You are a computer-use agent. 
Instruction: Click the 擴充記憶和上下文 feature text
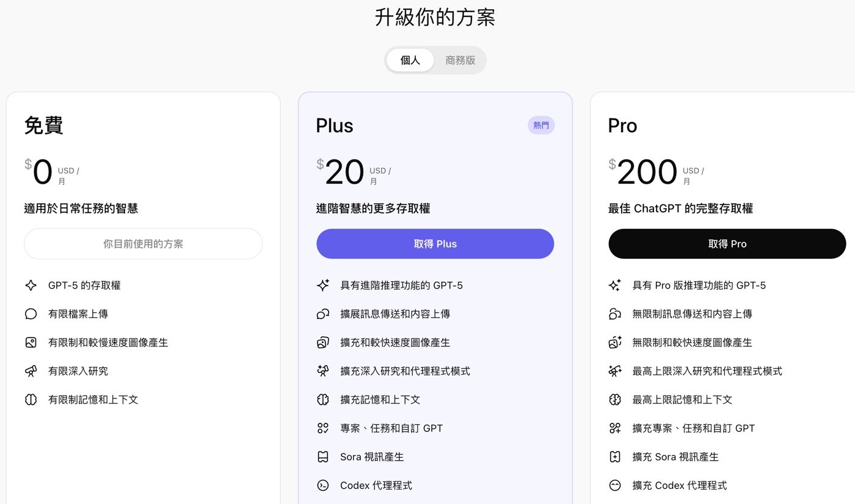380,400
